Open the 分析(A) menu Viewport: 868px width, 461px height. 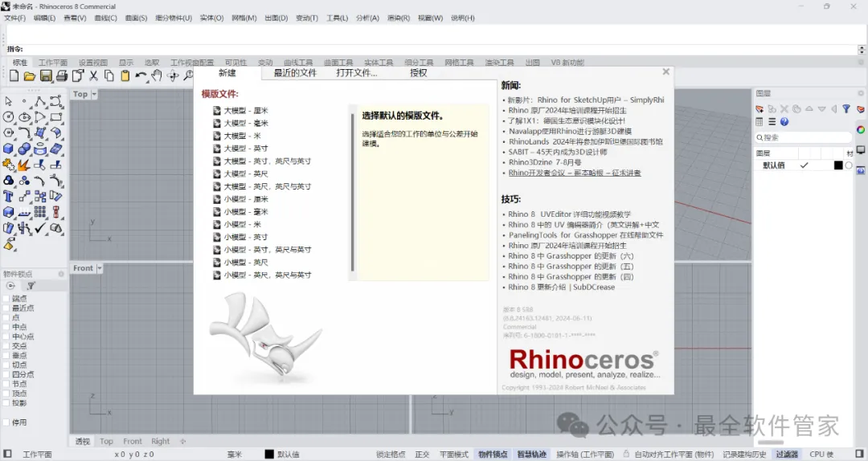coord(367,18)
